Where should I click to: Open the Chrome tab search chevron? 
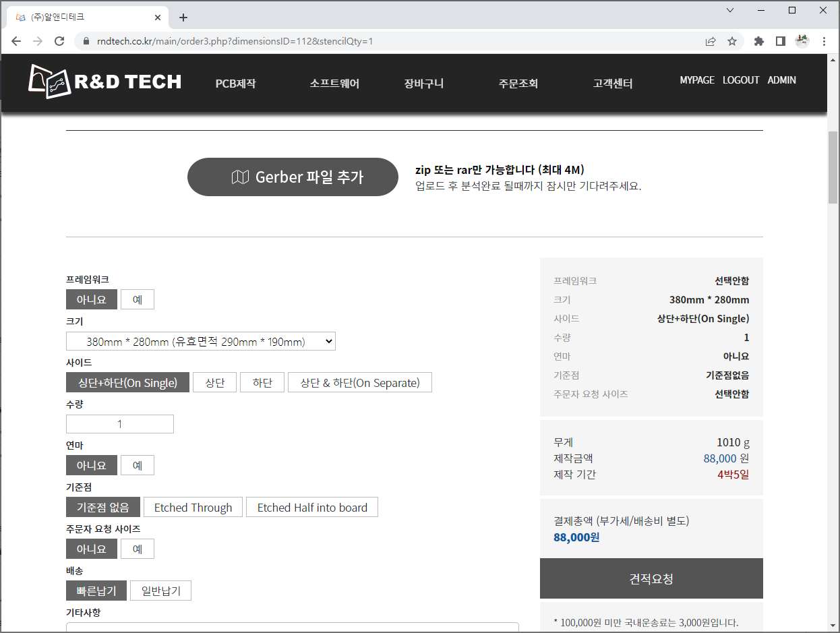[x=730, y=10]
